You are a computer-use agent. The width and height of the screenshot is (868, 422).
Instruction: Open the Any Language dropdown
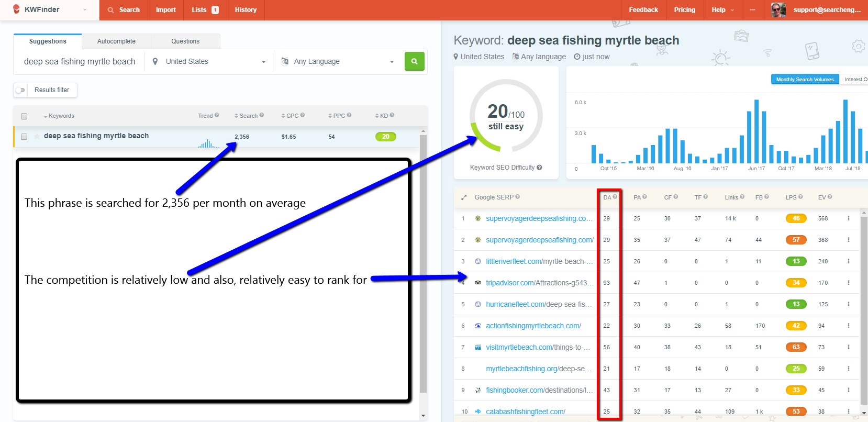tap(337, 61)
